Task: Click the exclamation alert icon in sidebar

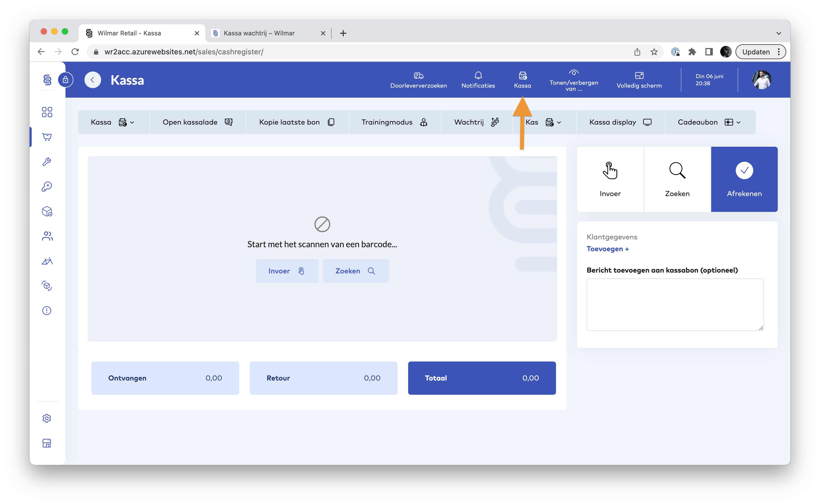Action: [47, 311]
